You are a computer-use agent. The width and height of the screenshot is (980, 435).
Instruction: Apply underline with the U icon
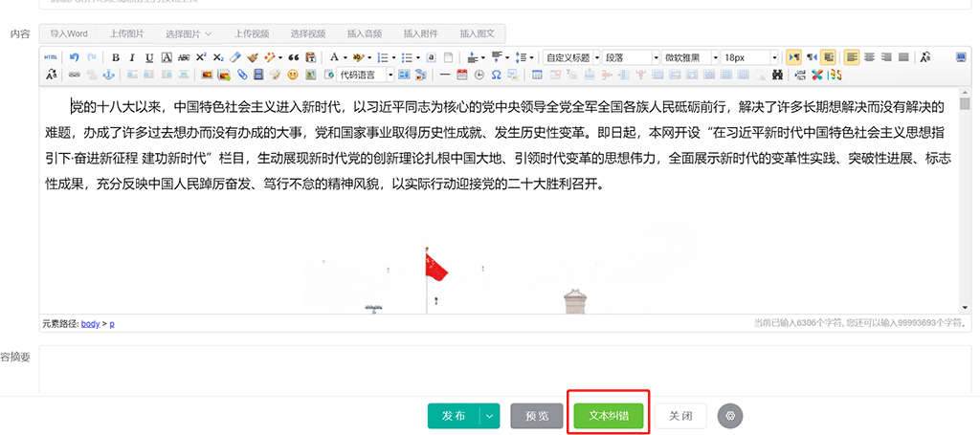click(x=149, y=57)
